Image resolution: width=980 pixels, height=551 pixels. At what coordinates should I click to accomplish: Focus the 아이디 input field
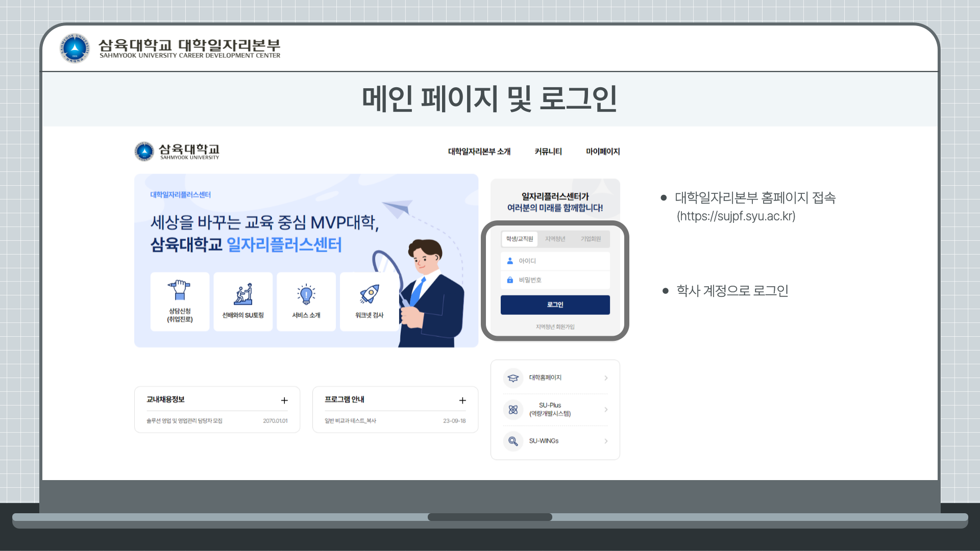[555, 261]
